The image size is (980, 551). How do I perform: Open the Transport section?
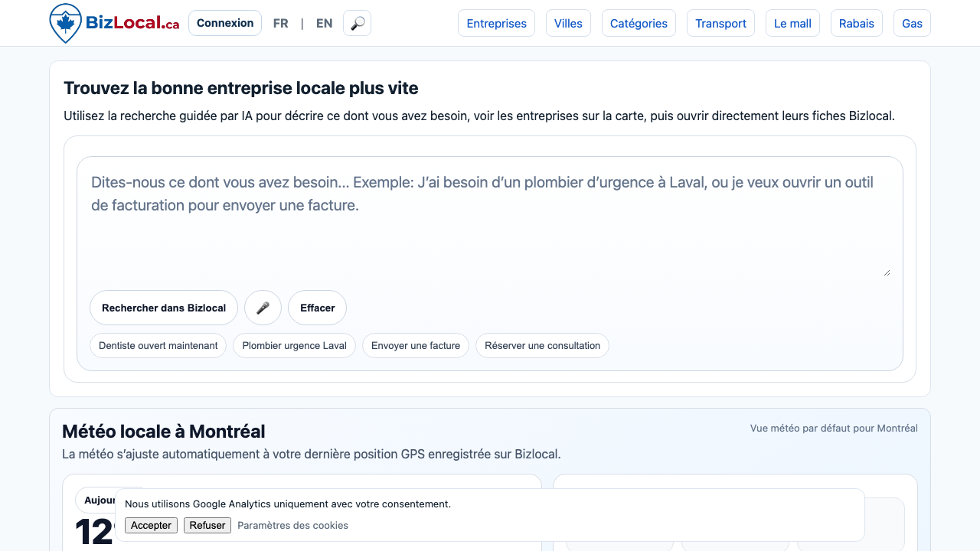point(720,23)
